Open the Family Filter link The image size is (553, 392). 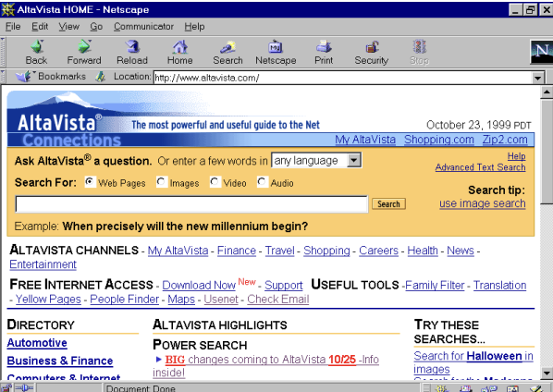point(435,285)
